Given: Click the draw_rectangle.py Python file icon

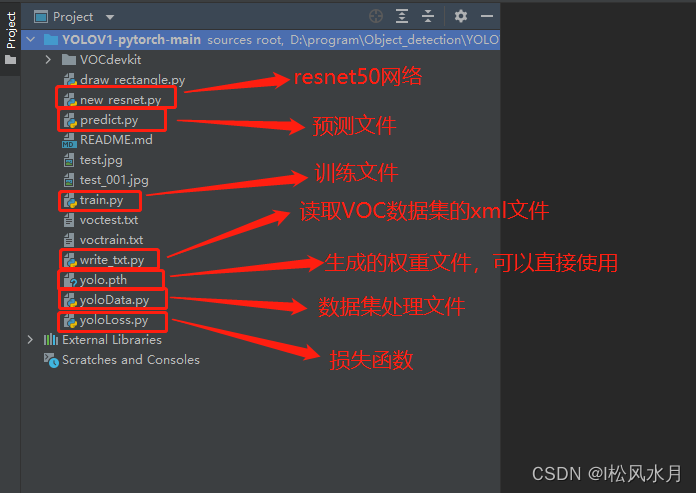Looking at the screenshot, I should point(70,80).
